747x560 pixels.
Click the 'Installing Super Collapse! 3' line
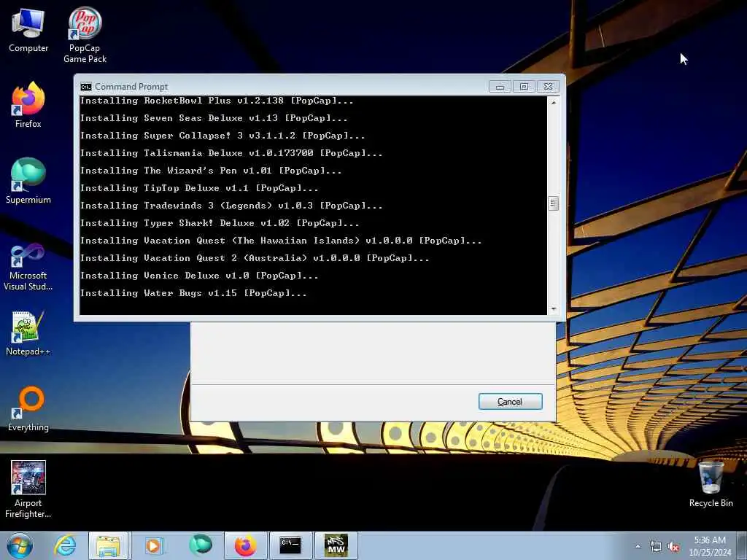(222, 136)
